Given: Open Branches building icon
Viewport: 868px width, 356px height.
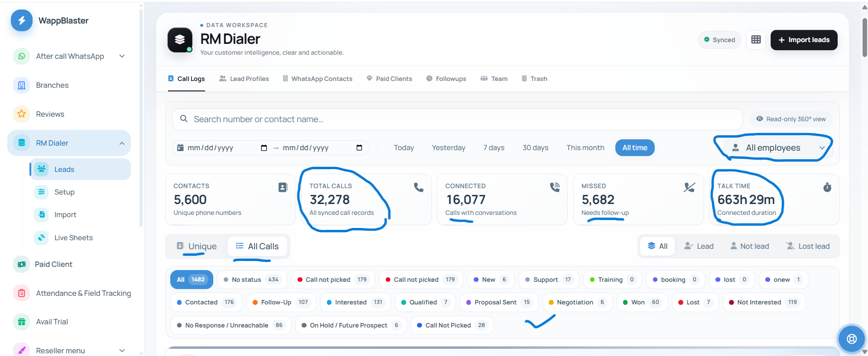Looking at the screenshot, I should pyautogui.click(x=21, y=85).
